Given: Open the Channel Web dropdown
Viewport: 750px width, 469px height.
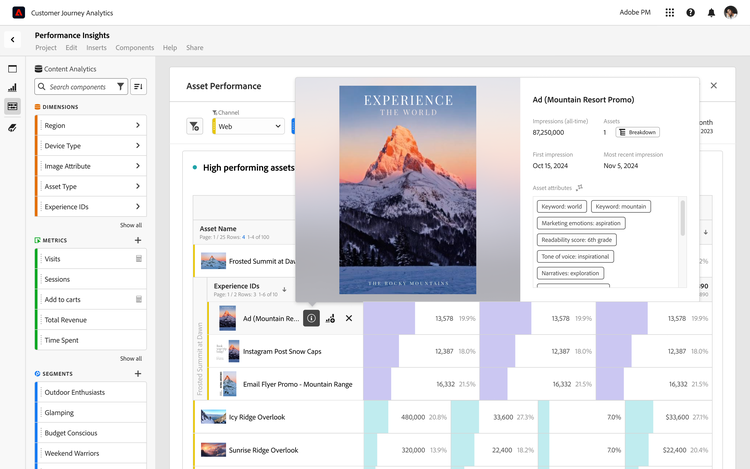Looking at the screenshot, I should 249,126.
